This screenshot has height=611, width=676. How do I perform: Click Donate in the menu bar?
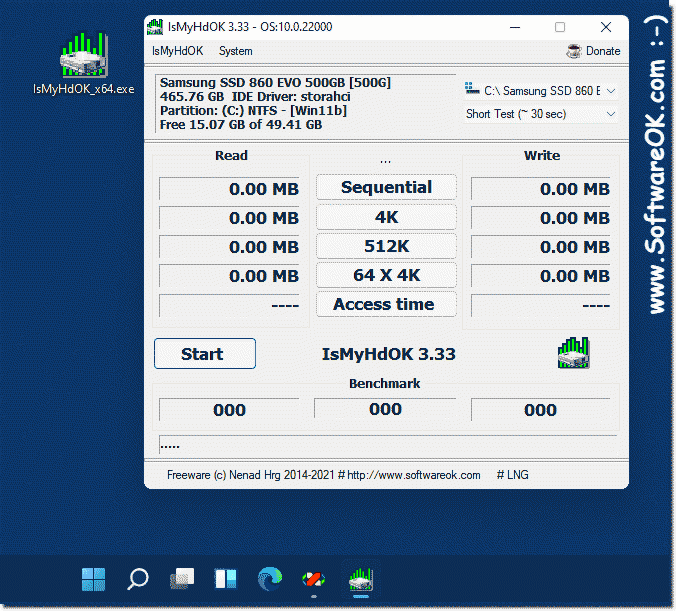click(x=603, y=51)
